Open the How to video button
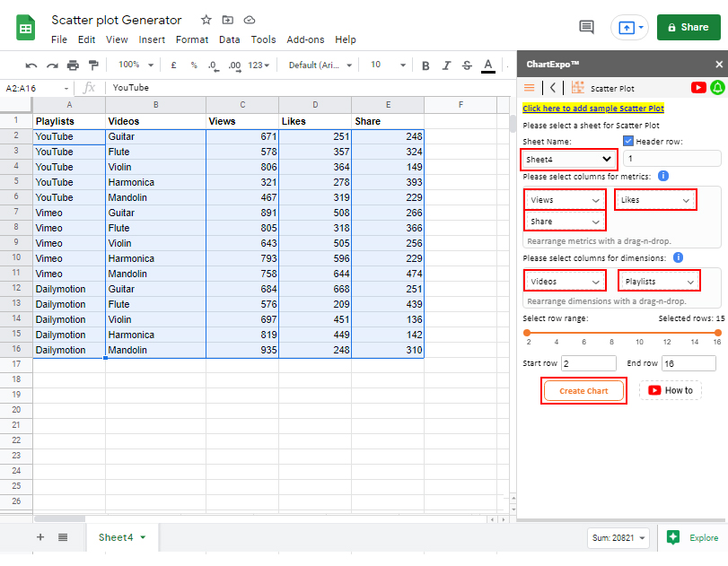The height and width of the screenshot is (566, 728). click(x=671, y=390)
